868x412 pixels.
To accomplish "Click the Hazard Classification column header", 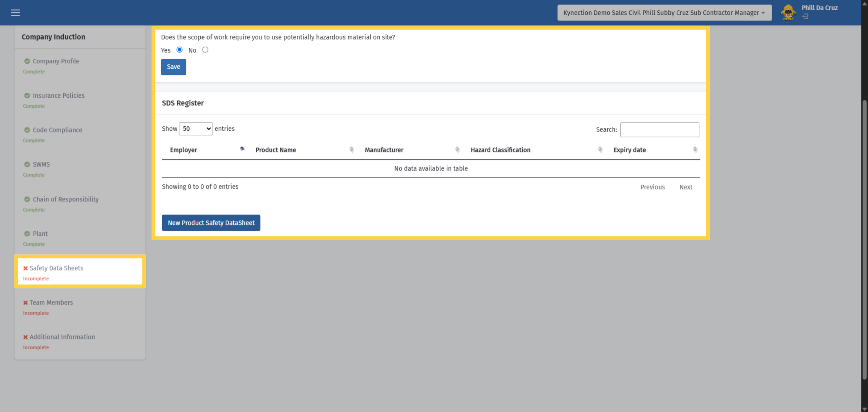I will click(x=501, y=150).
